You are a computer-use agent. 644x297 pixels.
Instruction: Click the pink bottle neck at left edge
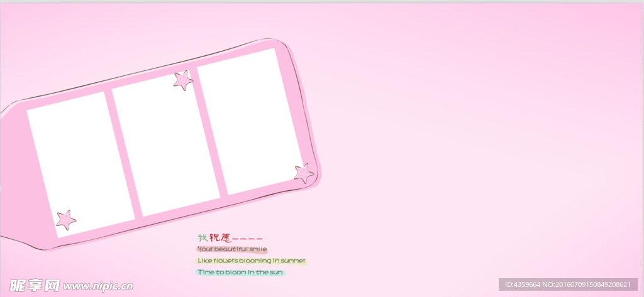(x=13, y=176)
